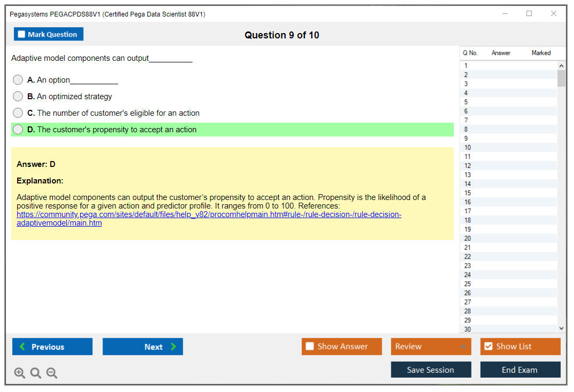The image size is (574, 392).
Task: Click the zoom in magnifier icon
Action: (x=20, y=373)
